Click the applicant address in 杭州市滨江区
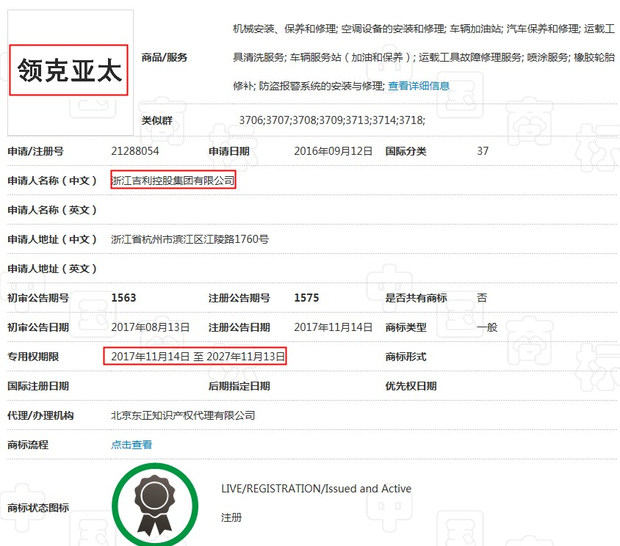 click(189, 240)
